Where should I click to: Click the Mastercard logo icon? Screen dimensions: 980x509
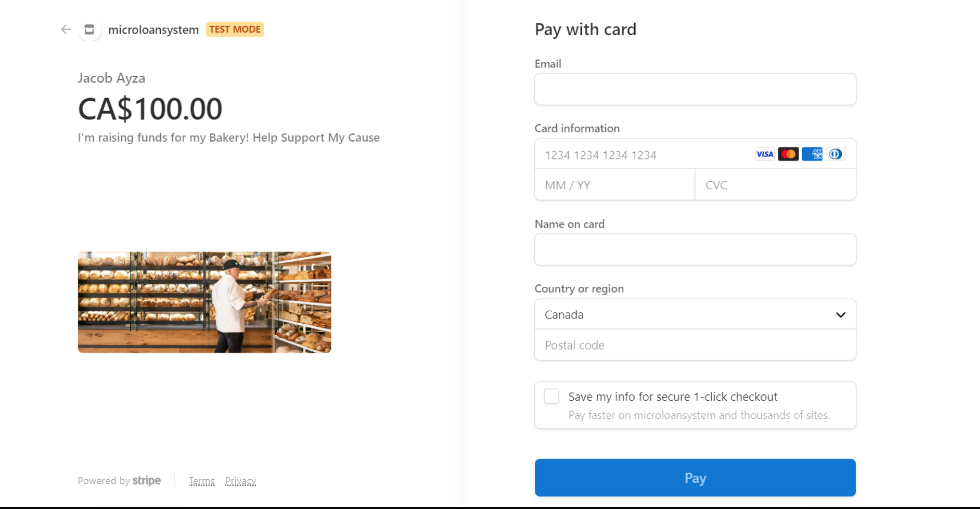(x=788, y=154)
